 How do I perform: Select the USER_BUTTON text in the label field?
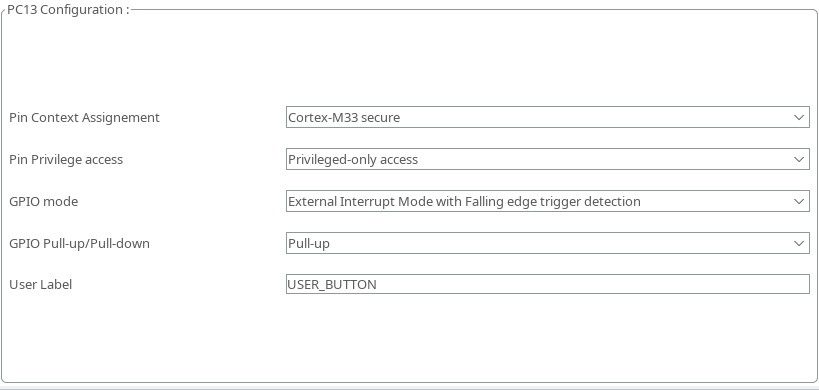click(332, 285)
